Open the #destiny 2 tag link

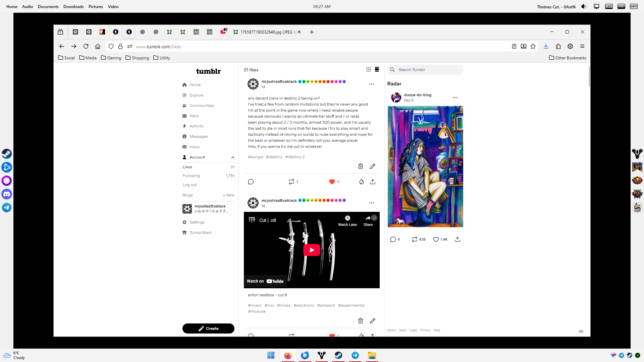click(x=295, y=157)
